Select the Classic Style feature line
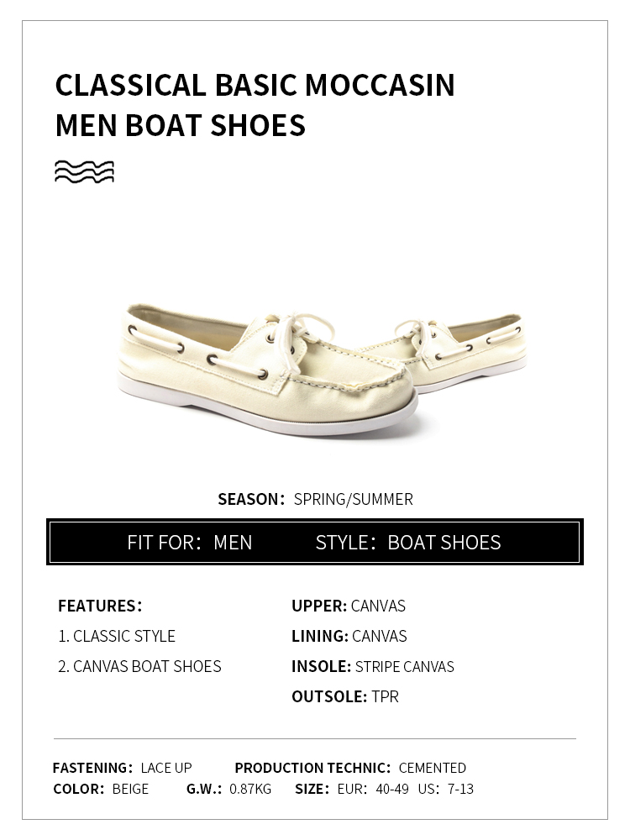 [117, 636]
